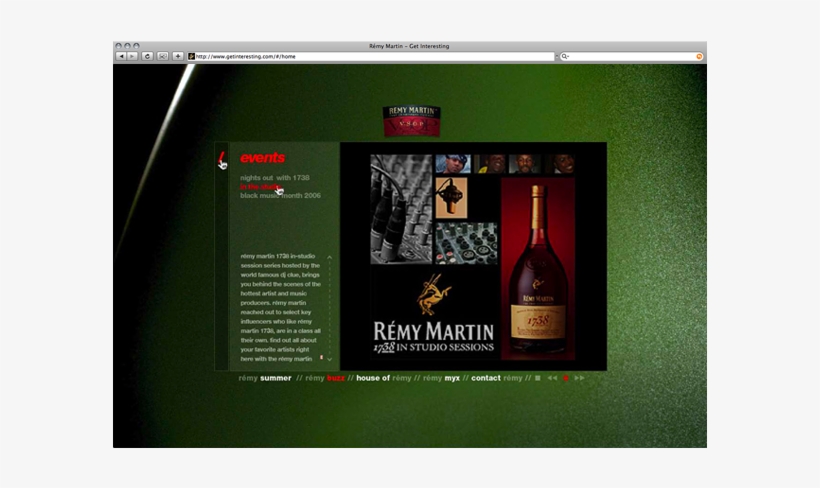Screen dimensions: 820x488
Task: Click the scroll up arrow of the description text
Action: (x=329, y=257)
